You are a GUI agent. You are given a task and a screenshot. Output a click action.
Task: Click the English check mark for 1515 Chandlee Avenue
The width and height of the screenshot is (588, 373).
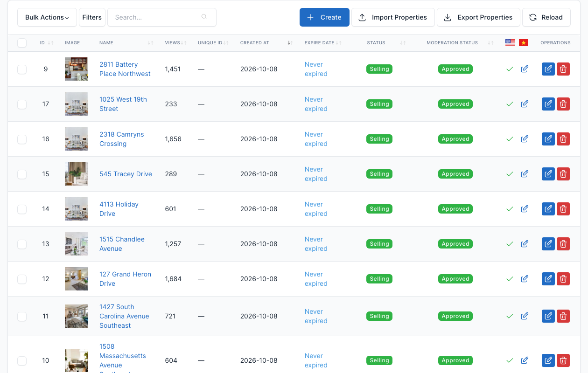coord(510,244)
